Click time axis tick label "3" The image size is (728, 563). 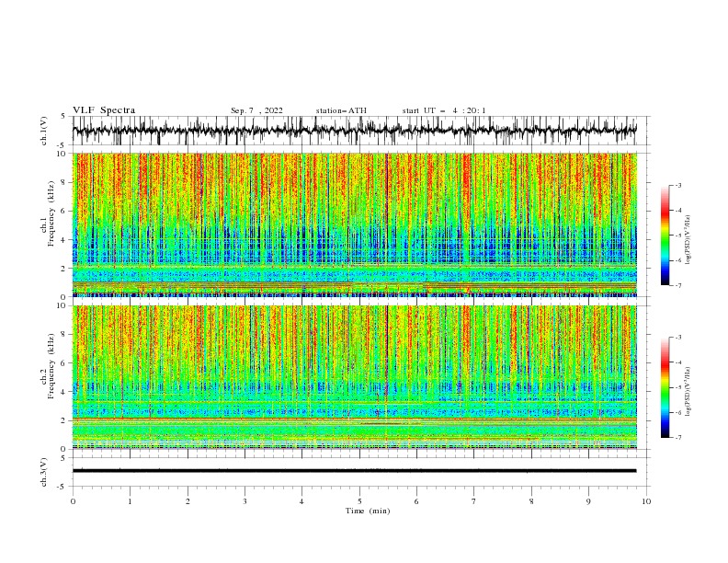pos(245,501)
